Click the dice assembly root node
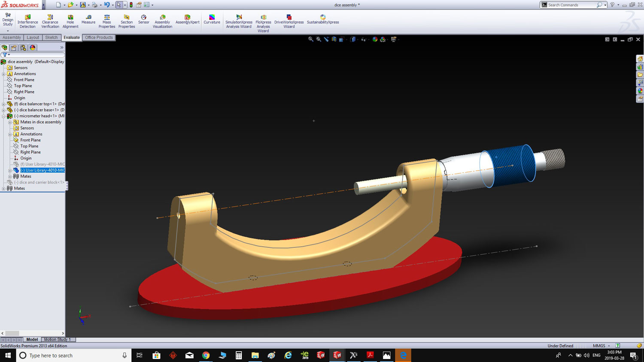This screenshot has height=362, width=644. click(x=36, y=62)
